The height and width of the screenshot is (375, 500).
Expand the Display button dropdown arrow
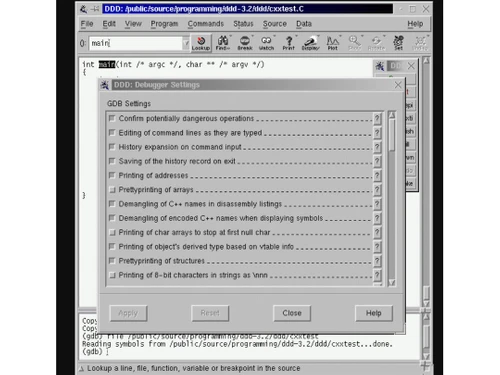[318, 36]
